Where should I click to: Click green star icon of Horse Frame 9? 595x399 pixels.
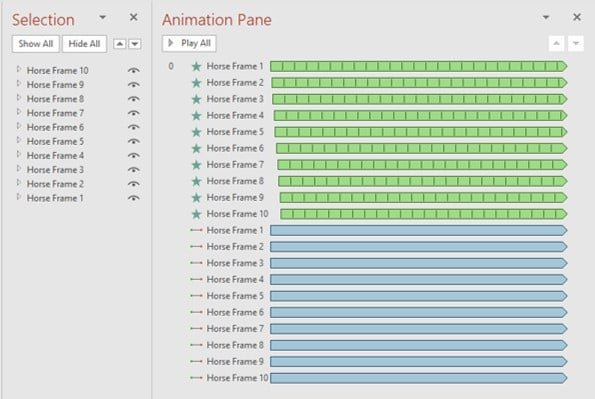point(196,198)
